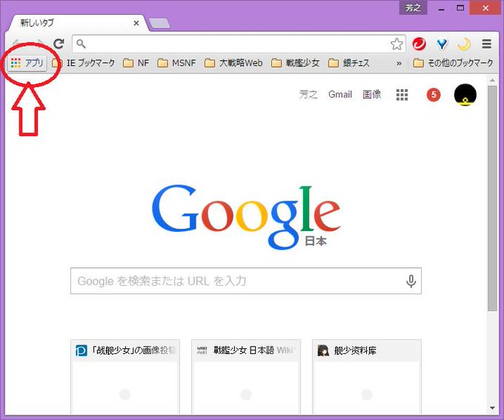The image size is (504, 420).
Task: Click the pixiv favicon on first thumbnail
Action: 82,350
